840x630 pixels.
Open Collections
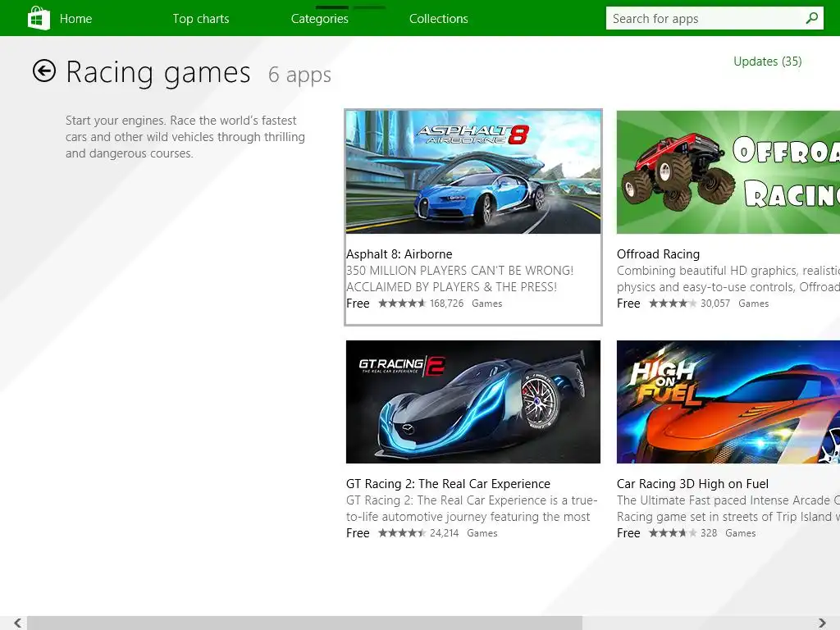438,19
